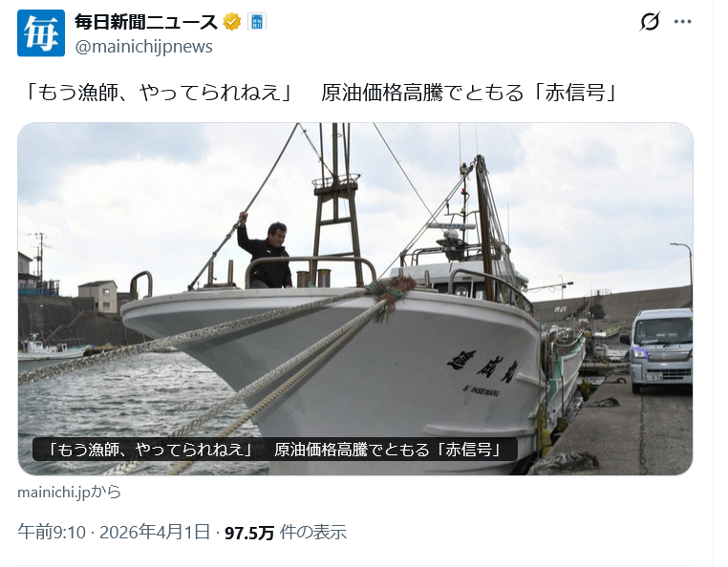Click the 午前9:10 post time

(x=52, y=533)
